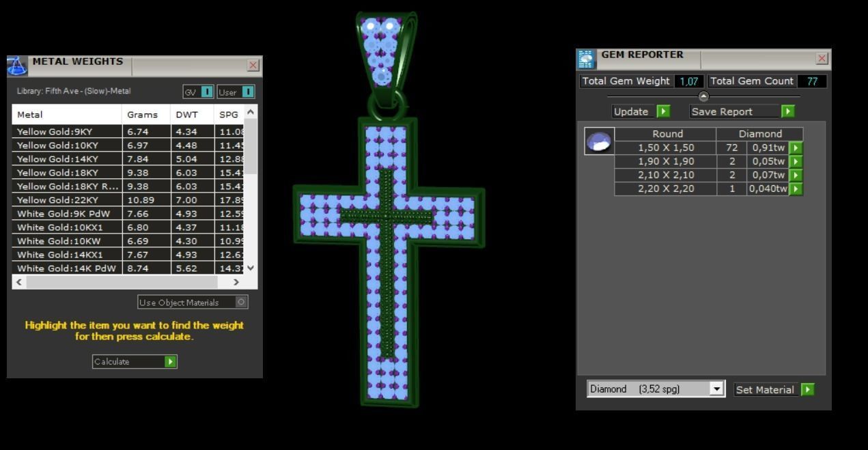Select Yellow Gold:9KY row

point(128,132)
